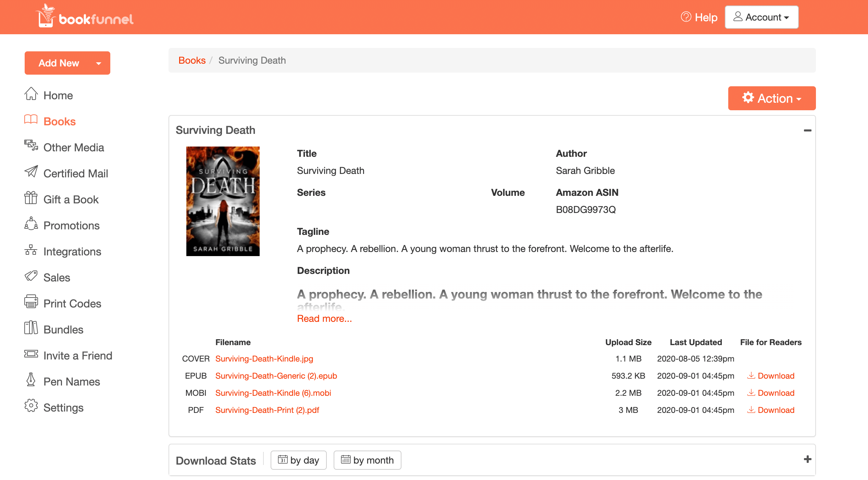Navigate to Promotions sidebar icon
The height and width of the screenshot is (480, 868).
[30, 225]
